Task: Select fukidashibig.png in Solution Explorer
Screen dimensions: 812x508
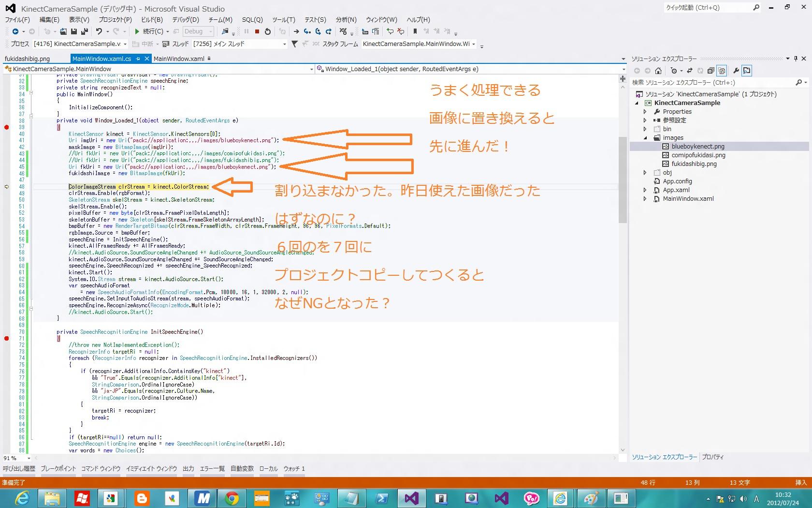Action: pos(694,164)
